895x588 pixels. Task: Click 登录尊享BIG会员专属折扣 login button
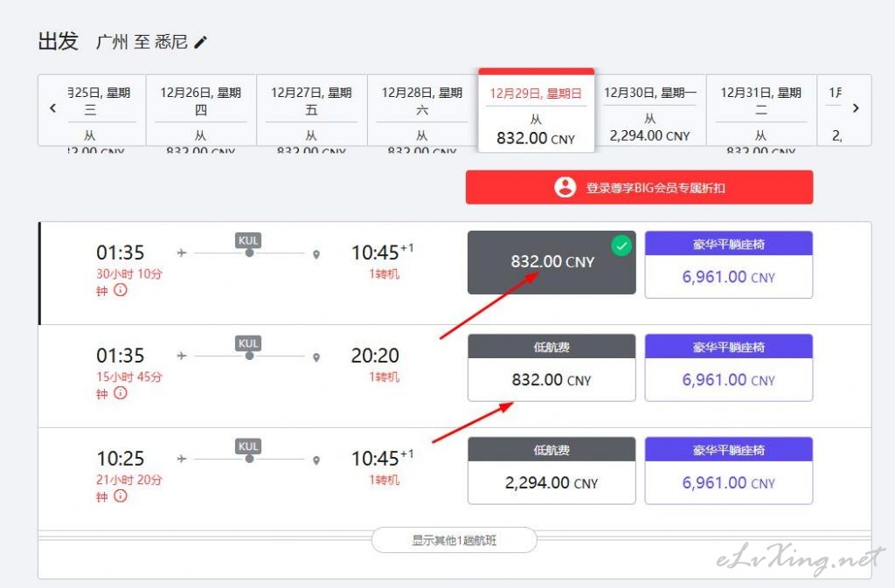click(639, 187)
